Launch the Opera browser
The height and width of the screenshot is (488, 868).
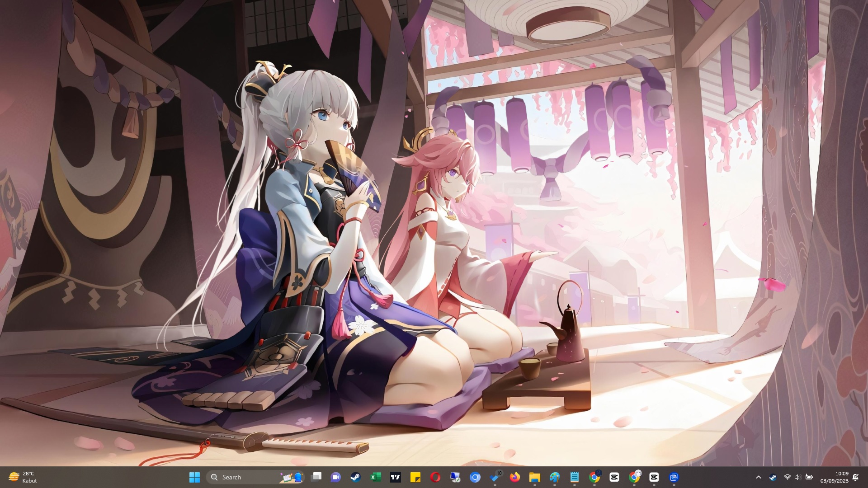(x=435, y=477)
